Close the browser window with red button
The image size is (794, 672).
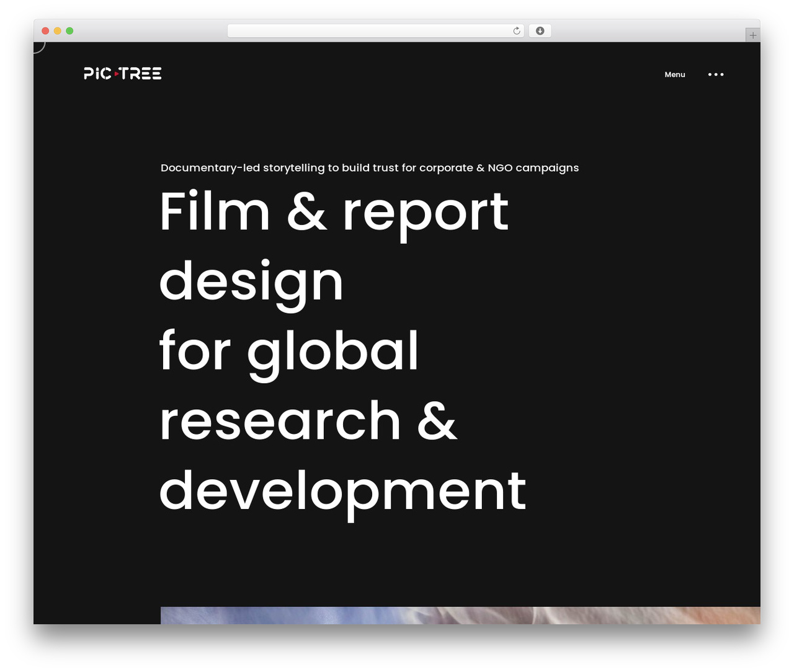tap(45, 31)
